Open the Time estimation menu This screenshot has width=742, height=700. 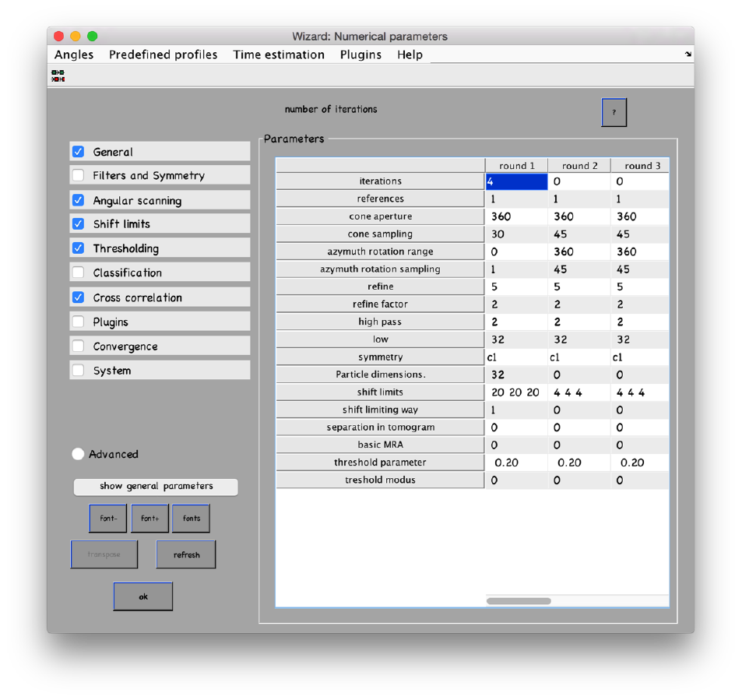click(x=279, y=55)
